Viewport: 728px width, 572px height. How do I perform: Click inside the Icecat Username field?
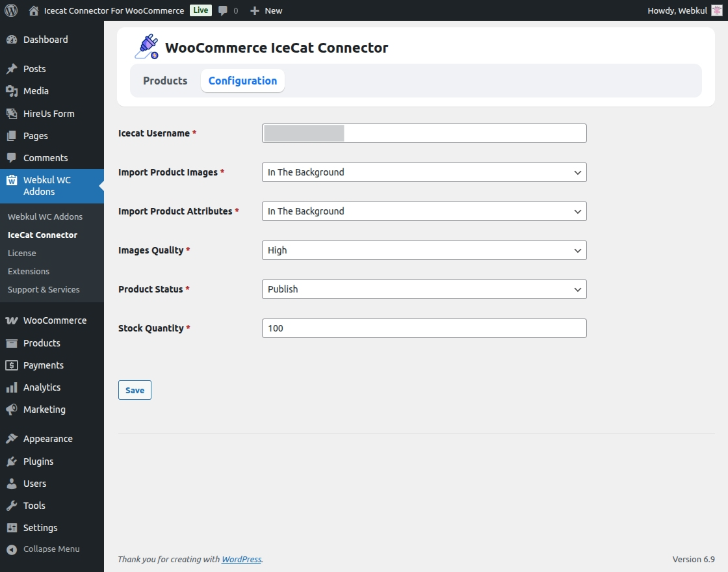(423, 133)
